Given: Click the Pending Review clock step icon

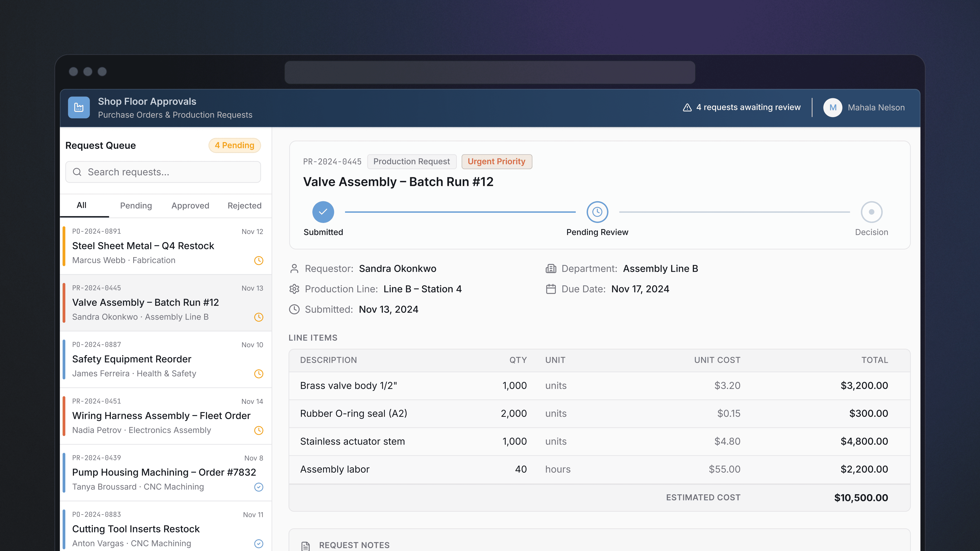Looking at the screenshot, I should (x=597, y=212).
